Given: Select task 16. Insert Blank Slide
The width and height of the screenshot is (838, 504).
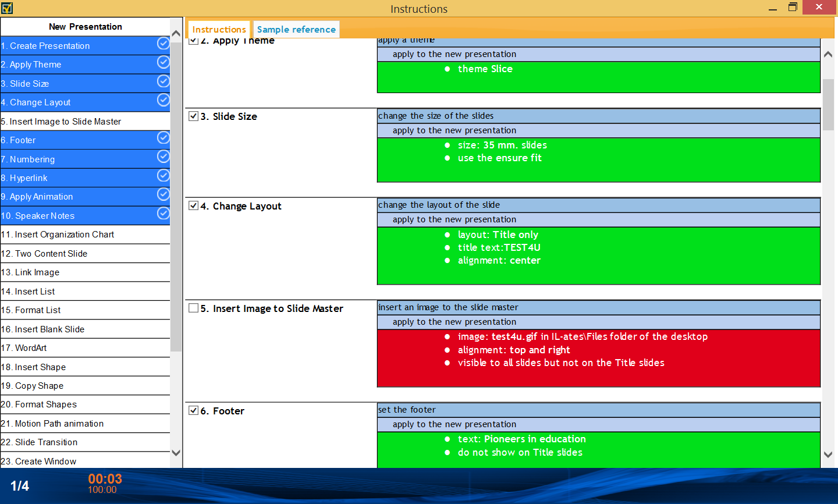Looking at the screenshot, I should (85, 329).
